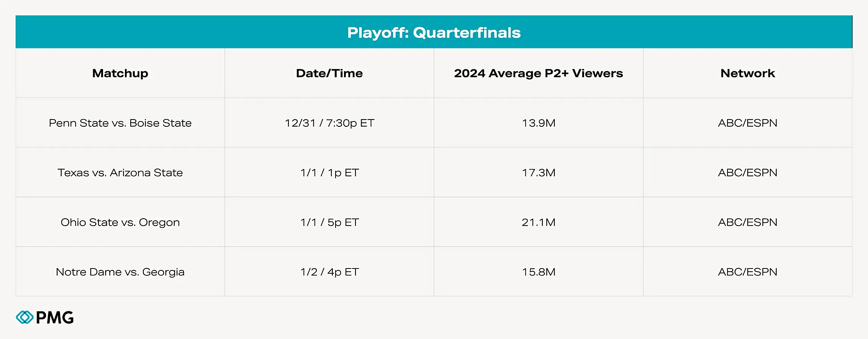This screenshot has width=868, height=339.
Task: Click ABC/ESPN in the Penn State row
Action: point(747,123)
